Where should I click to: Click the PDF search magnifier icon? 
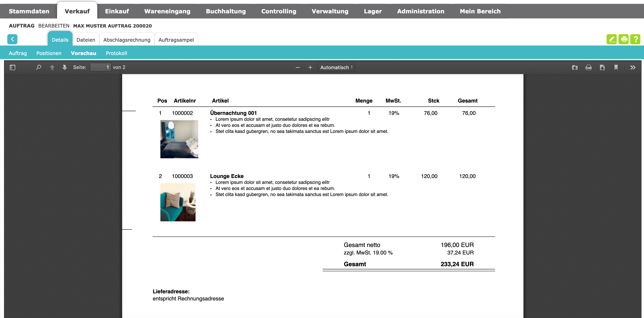(38, 67)
